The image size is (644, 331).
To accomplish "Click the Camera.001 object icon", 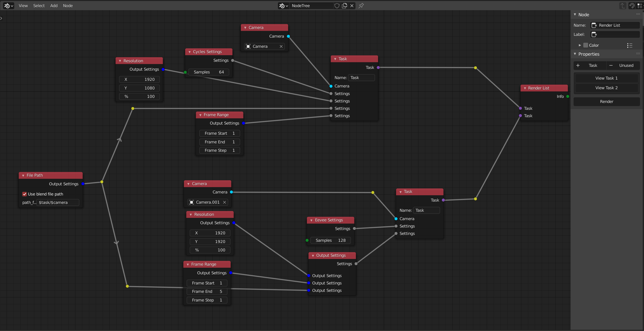I will pyautogui.click(x=192, y=202).
